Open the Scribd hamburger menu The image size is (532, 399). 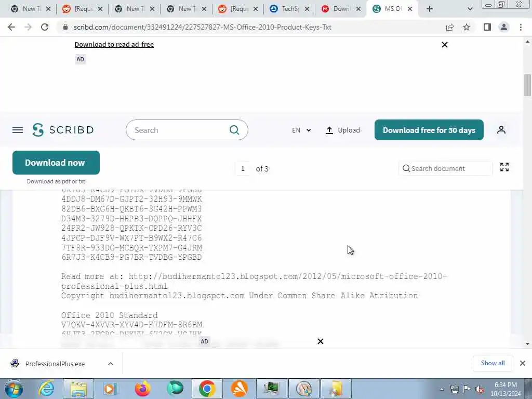click(x=18, y=130)
